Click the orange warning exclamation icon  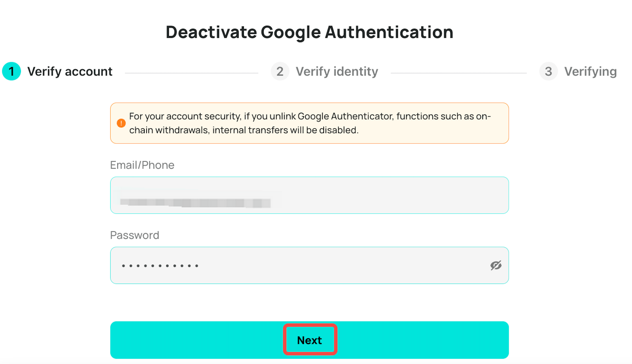121,123
